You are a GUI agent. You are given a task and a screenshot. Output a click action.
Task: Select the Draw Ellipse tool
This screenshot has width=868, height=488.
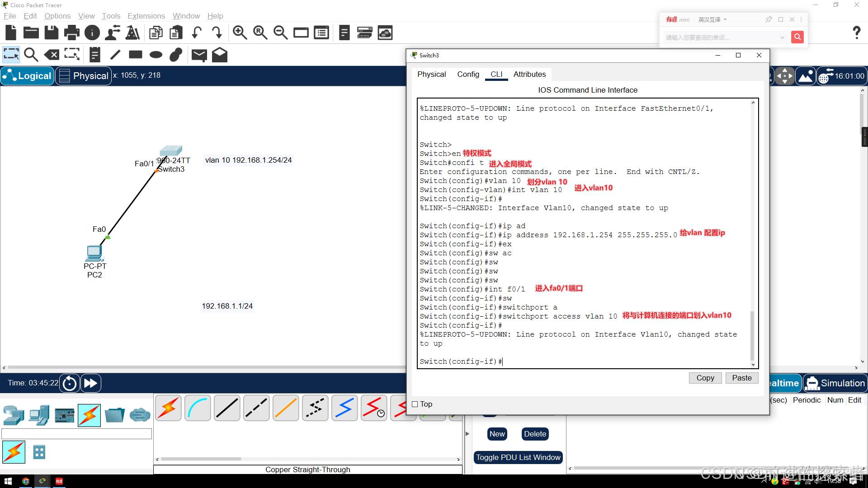point(156,55)
